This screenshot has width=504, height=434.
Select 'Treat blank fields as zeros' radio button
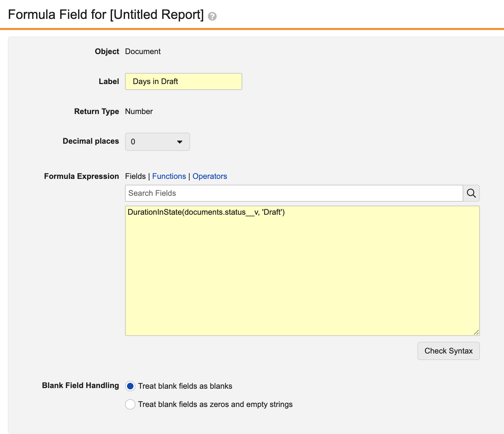[x=130, y=404]
